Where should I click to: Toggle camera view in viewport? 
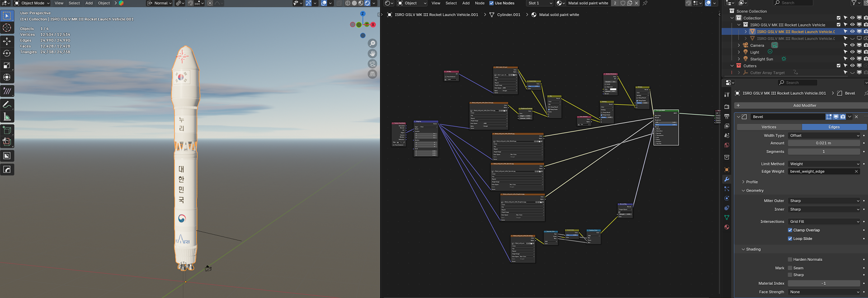pyautogui.click(x=372, y=64)
